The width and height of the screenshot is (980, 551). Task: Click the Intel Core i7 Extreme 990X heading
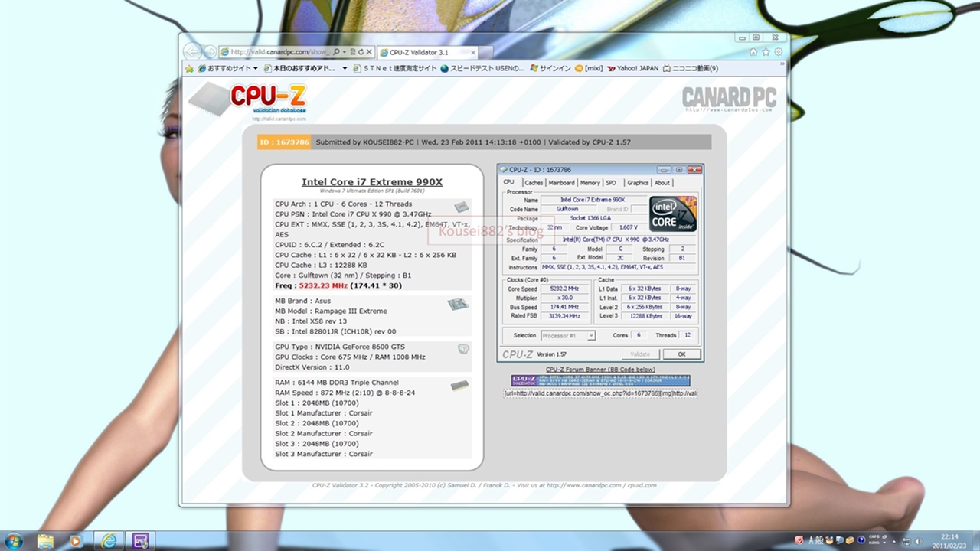(372, 182)
